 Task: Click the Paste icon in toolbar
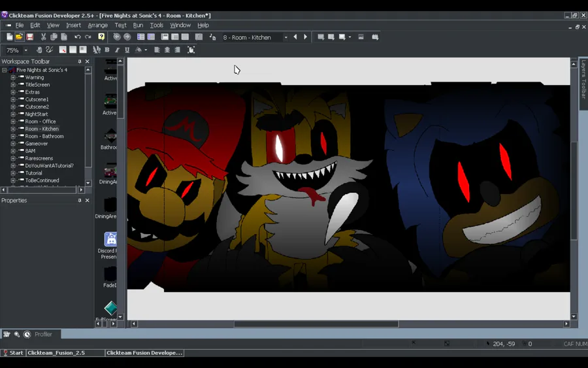[x=64, y=37]
